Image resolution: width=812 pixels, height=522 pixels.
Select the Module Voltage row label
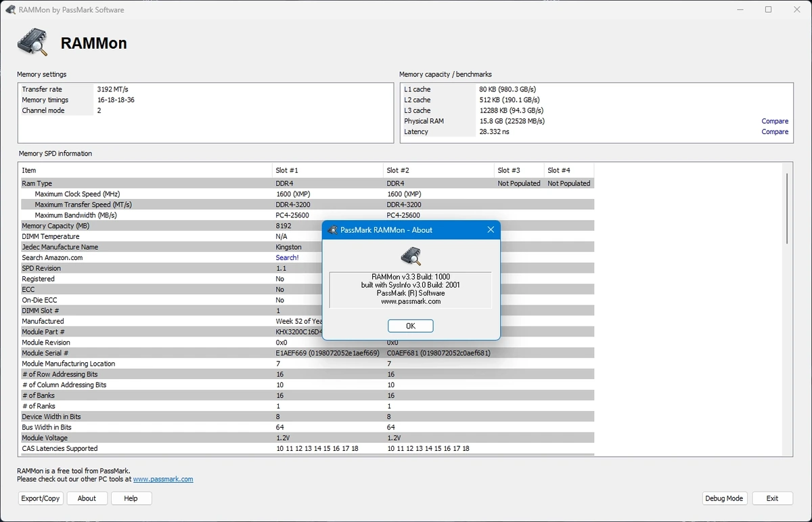(45, 438)
